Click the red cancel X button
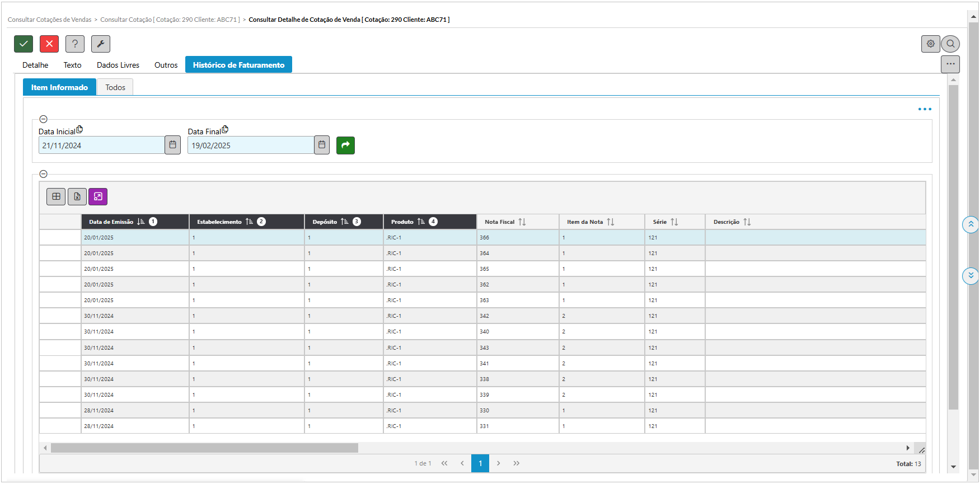Viewport: 980px width, 484px height. [x=49, y=44]
